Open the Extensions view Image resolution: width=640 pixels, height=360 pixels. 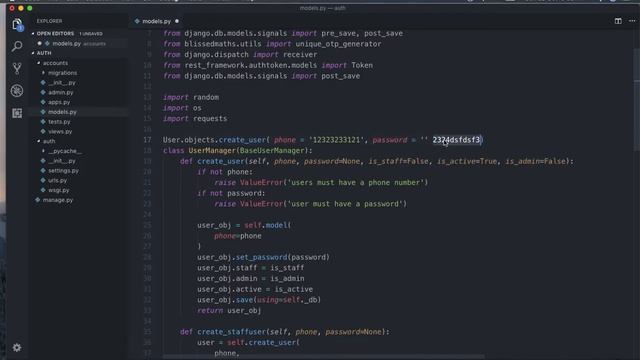[17, 113]
